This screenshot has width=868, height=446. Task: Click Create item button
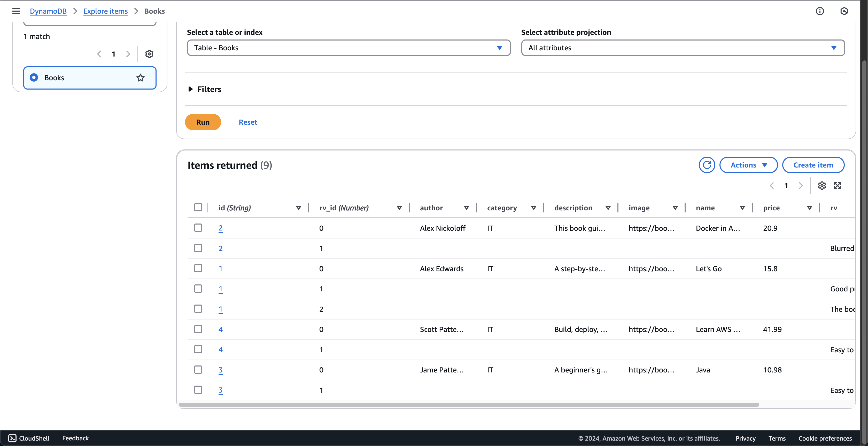(813, 165)
